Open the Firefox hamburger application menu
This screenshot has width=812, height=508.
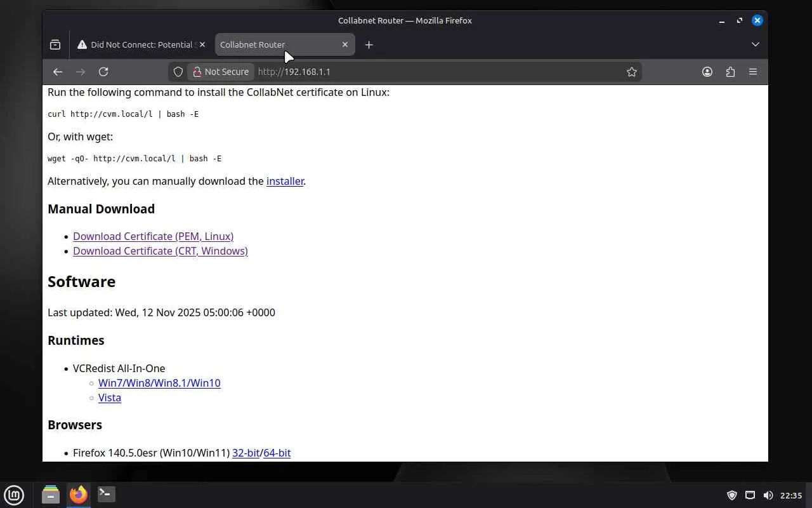pos(753,72)
